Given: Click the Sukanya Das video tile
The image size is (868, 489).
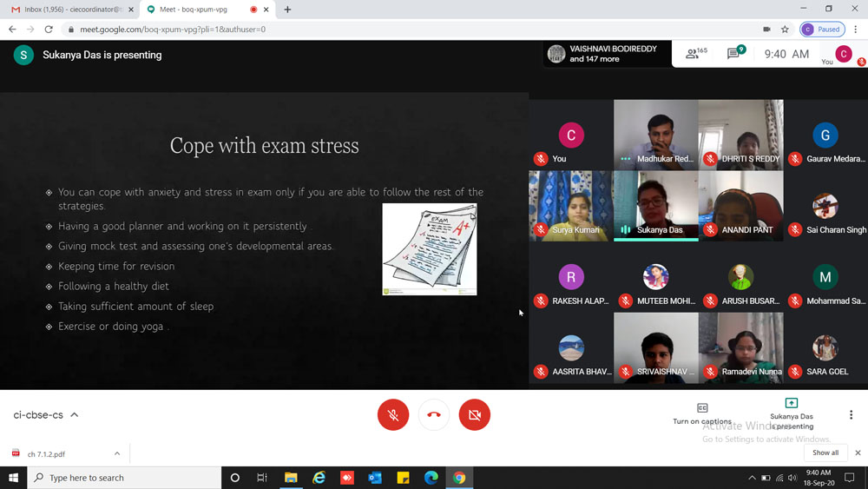Looking at the screenshot, I should tap(655, 206).
